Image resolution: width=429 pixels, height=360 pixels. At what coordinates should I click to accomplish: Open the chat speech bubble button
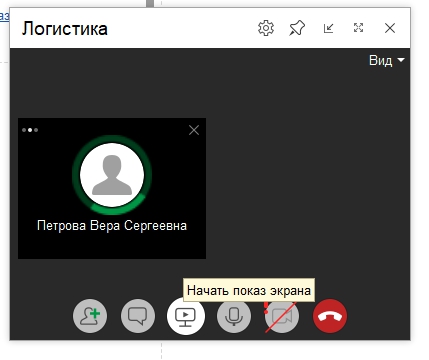tap(138, 316)
